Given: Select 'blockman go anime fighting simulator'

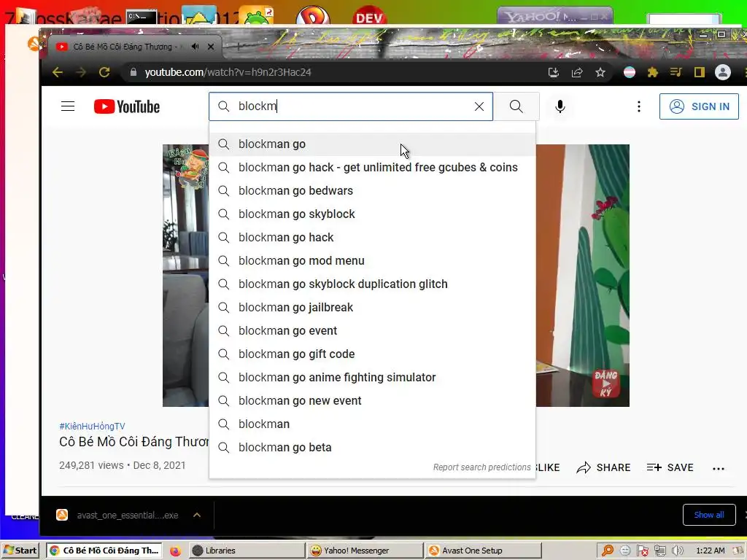Looking at the screenshot, I should pyautogui.click(x=372, y=378).
